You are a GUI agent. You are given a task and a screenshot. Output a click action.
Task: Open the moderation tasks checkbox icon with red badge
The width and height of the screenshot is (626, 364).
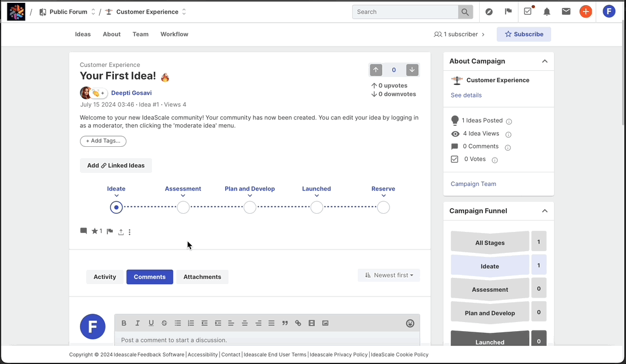(x=527, y=11)
